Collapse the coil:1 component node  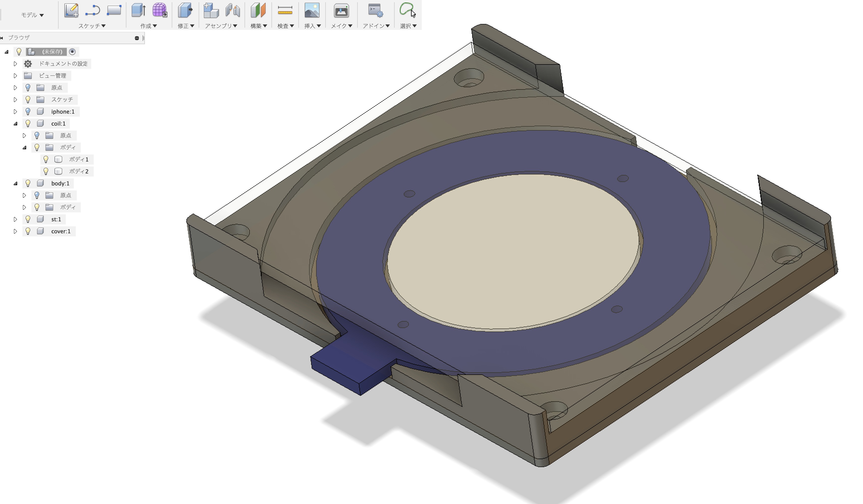15,124
